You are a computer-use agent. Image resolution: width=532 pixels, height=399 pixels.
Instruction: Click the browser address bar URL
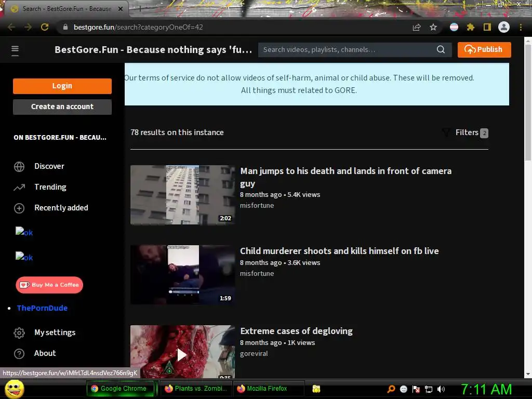[138, 27]
